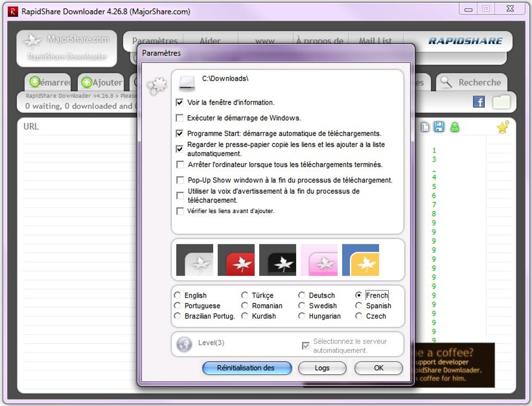Select French language radio button
Screen dimensions: 532x406
(x=359, y=295)
